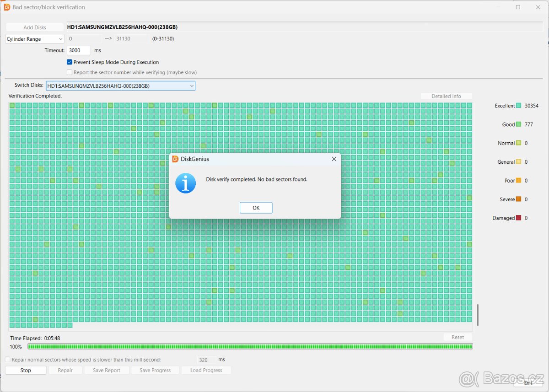Click the Poor legend color swatch
Viewport: 549px width, 392px height.
pyautogui.click(x=518, y=181)
